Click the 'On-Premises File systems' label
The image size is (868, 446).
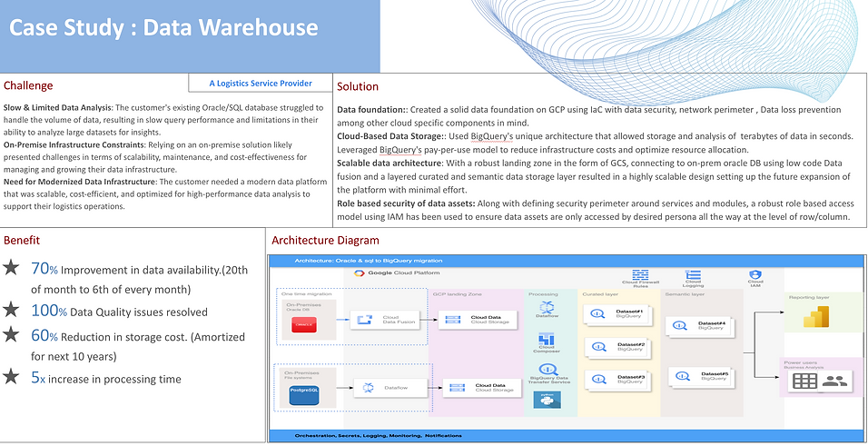click(301, 375)
